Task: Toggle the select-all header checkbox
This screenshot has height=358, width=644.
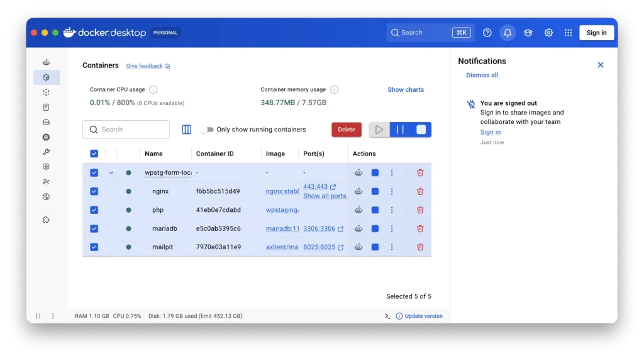Action: [x=94, y=154]
